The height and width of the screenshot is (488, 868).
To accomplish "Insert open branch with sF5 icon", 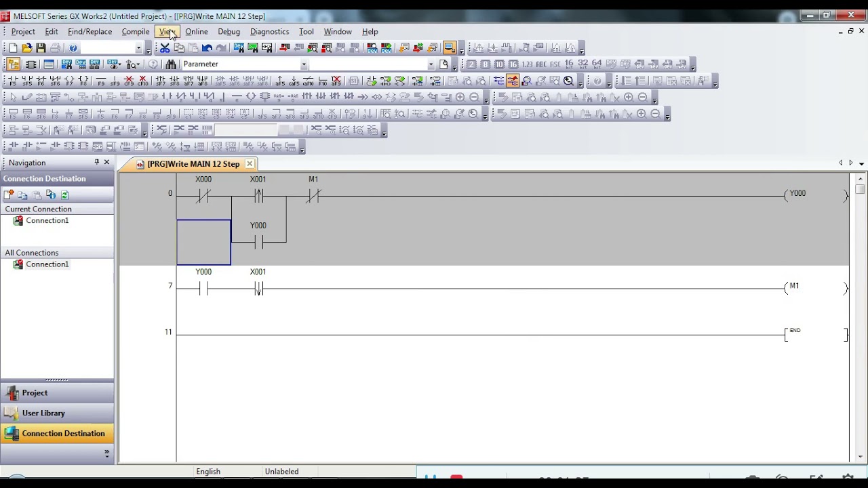I will tap(27, 81).
